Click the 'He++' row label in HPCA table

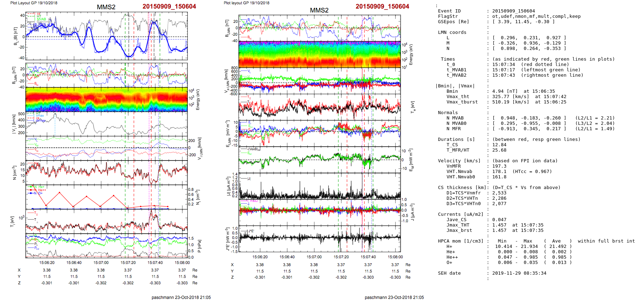coord(452,257)
